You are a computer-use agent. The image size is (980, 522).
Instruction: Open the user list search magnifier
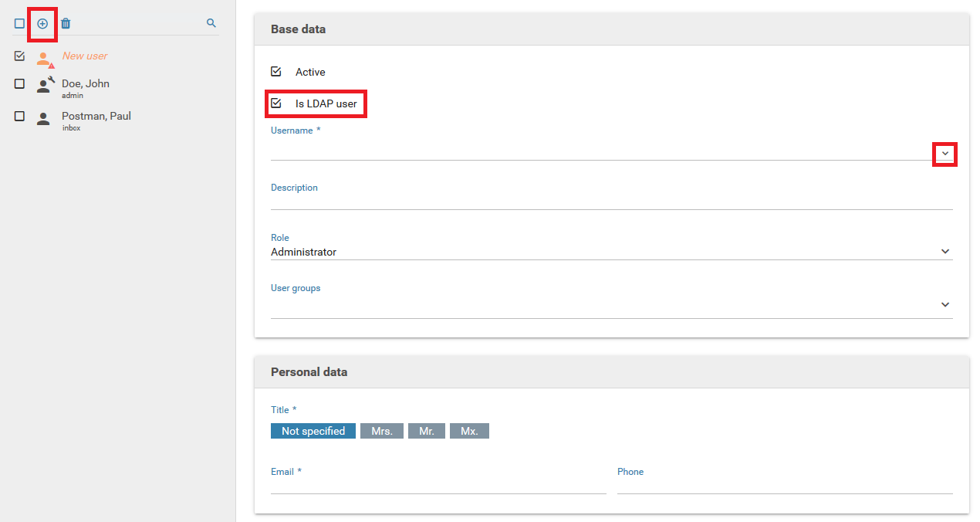pos(211,24)
